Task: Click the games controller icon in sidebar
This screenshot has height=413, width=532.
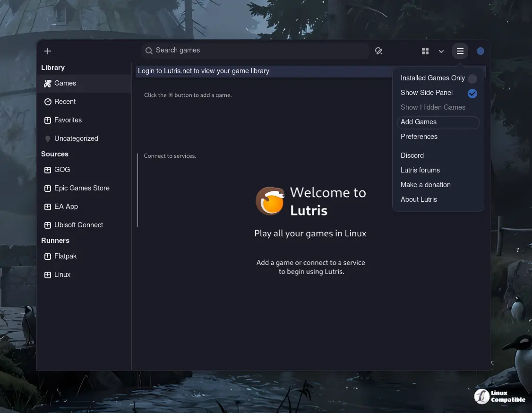Action: [48, 84]
